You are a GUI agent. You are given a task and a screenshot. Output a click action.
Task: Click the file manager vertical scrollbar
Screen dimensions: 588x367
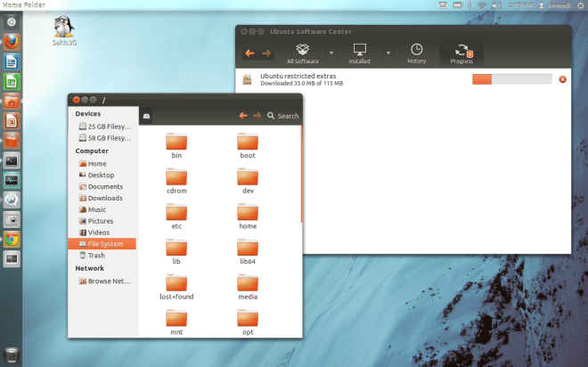[301, 175]
